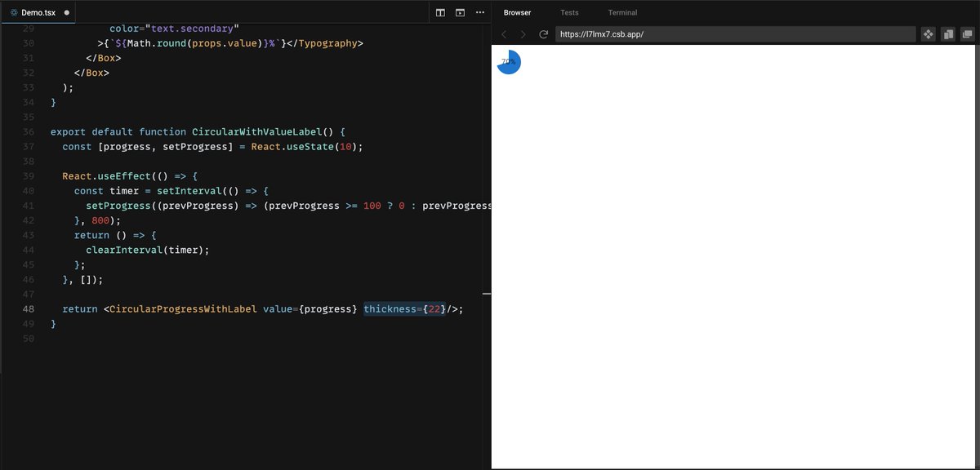
Task: Switch to the Tests tab
Action: tap(569, 12)
